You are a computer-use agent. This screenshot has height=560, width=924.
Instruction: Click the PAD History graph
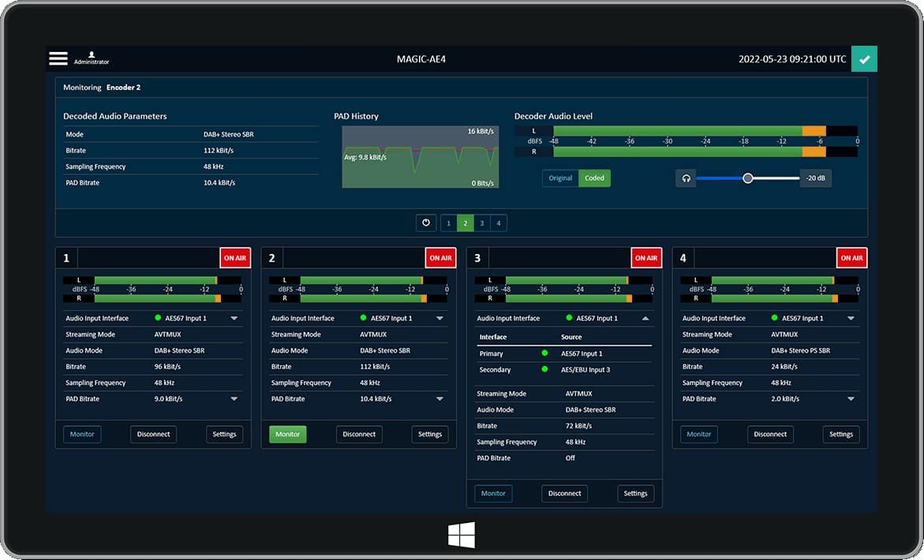[x=420, y=157]
